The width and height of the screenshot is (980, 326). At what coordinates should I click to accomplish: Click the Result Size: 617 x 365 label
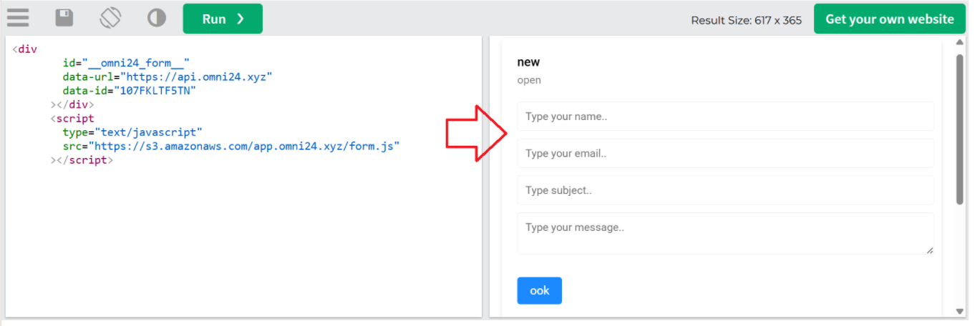(746, 20)
